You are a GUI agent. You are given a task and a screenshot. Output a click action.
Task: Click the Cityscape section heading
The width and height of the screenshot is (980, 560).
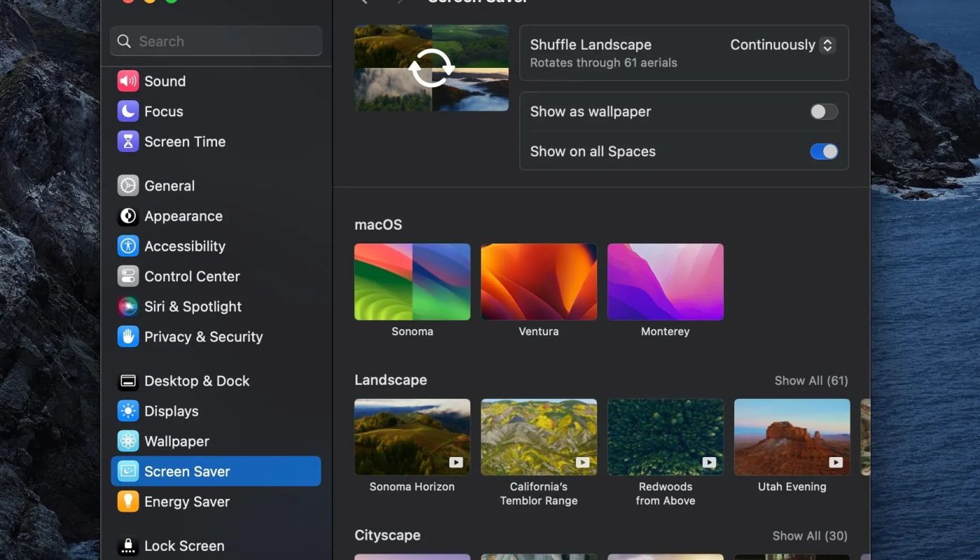click(388, 535)
